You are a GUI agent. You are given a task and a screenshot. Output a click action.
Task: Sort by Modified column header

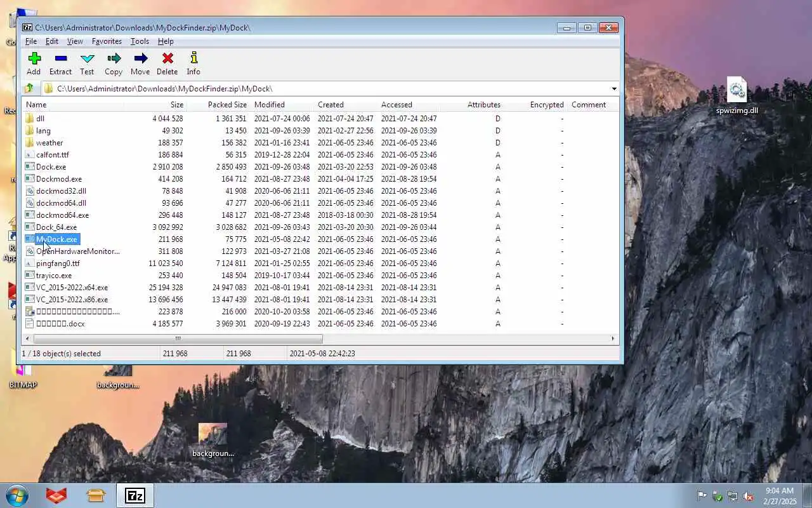(x=282, y=105)
